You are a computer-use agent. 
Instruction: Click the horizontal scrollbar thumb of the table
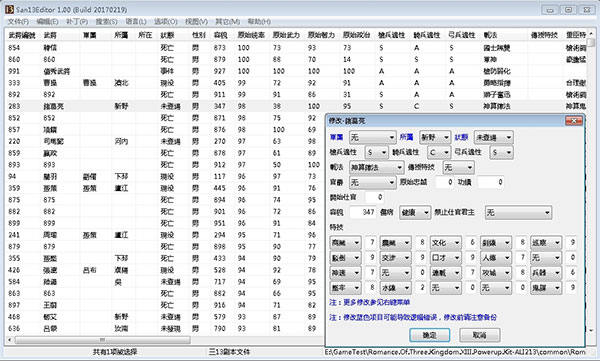102,340
